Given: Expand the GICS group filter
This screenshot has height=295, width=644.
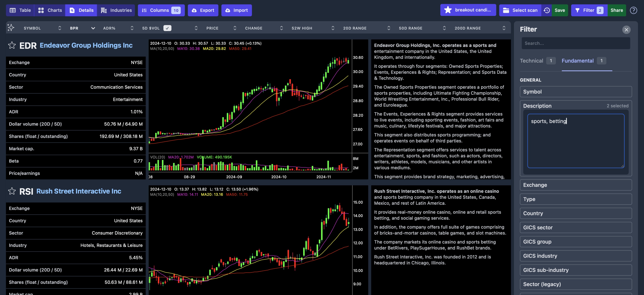Looking at the screenshot, I should 576,242.
